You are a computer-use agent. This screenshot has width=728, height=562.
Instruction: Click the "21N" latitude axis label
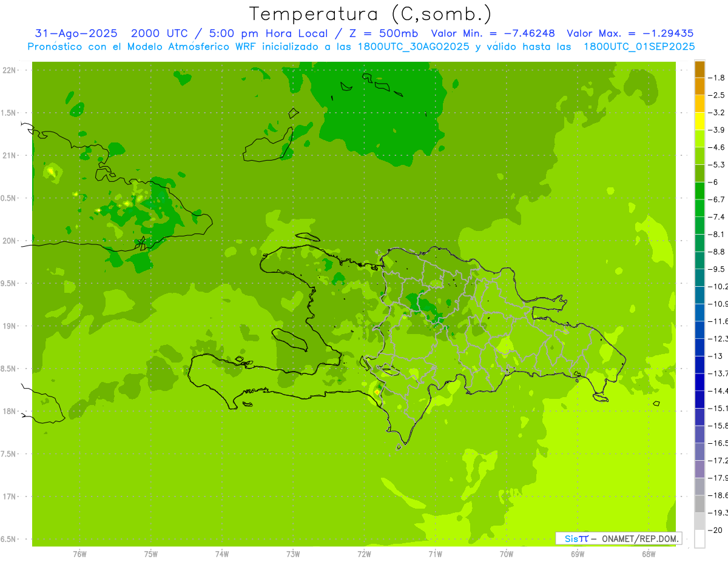pos(10,155)
